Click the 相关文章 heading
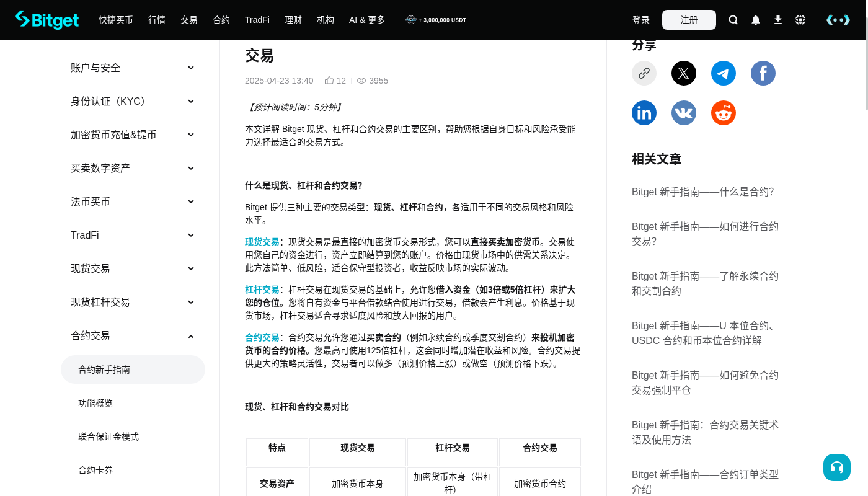The height and width of the screenshot is (496, 868). tap(657, 159)
